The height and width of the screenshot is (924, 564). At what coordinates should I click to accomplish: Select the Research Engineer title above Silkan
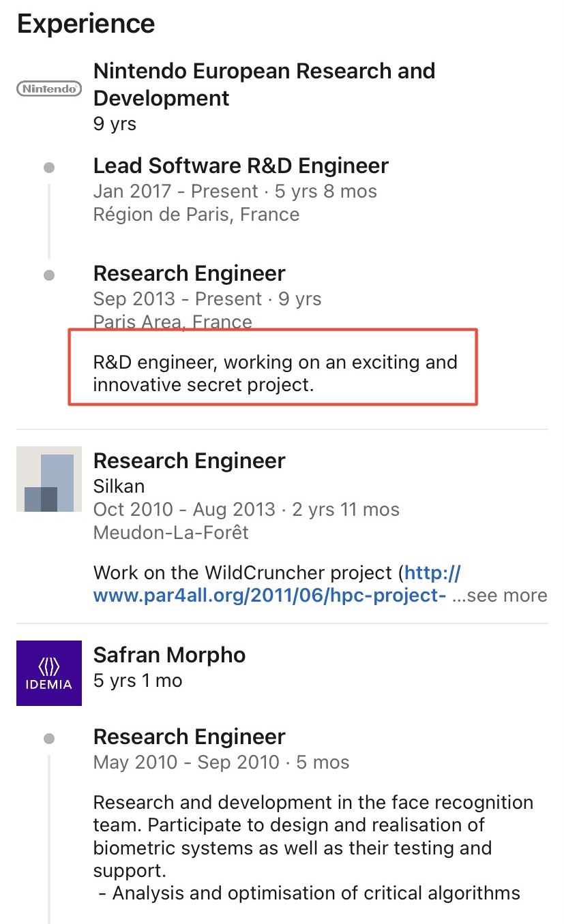[190, 461]
